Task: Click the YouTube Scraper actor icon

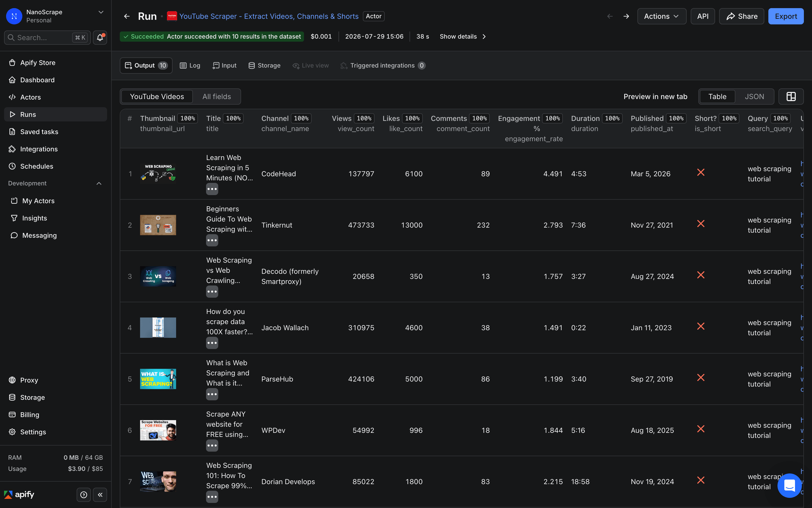Action: (x=172, y=16)
